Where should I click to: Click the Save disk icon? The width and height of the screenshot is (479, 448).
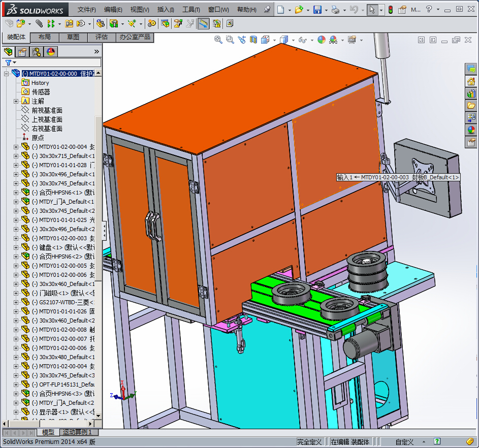(317, 10)
